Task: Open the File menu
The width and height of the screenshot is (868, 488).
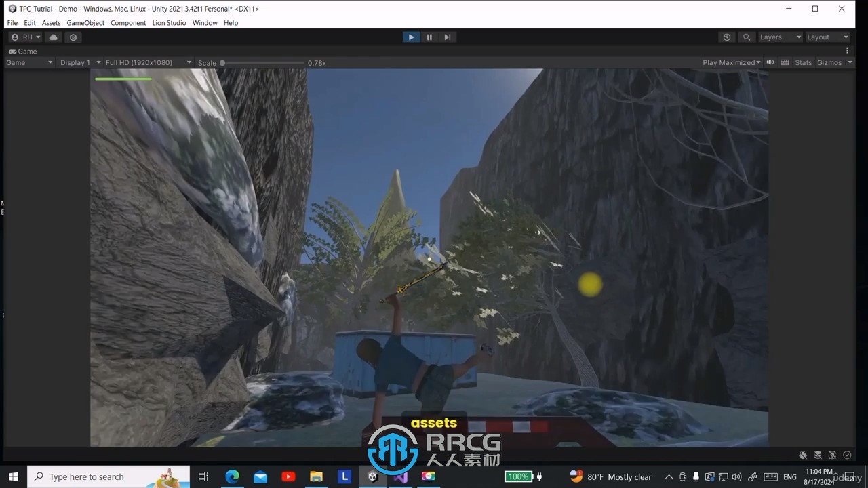Action: point(12,23)
